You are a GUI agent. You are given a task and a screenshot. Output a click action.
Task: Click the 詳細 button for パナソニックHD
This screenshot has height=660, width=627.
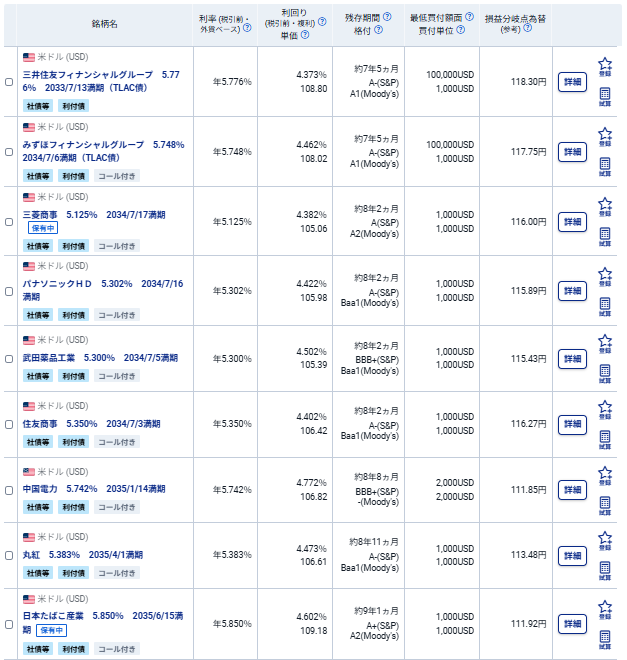click(572, 290)
